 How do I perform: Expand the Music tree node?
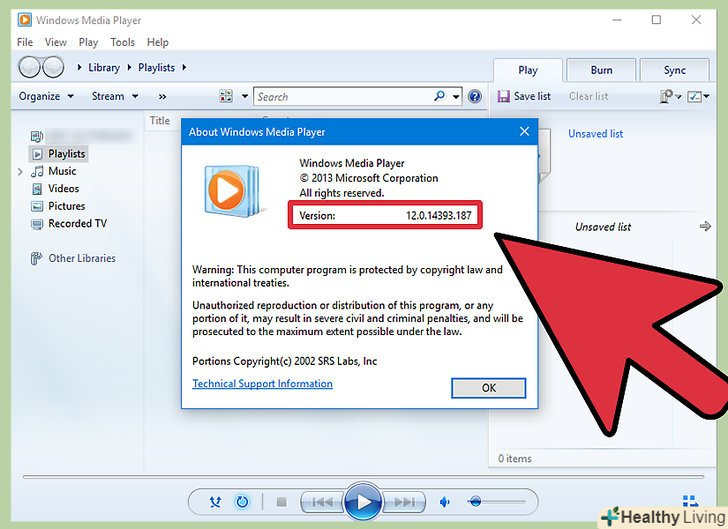point(20,171)
